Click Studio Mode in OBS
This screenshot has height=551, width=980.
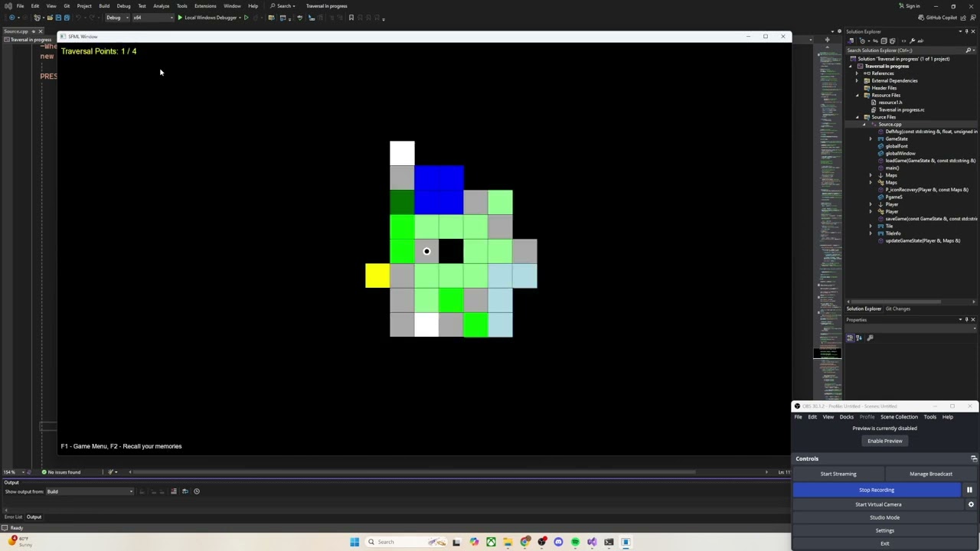click(x=884, y=517)
